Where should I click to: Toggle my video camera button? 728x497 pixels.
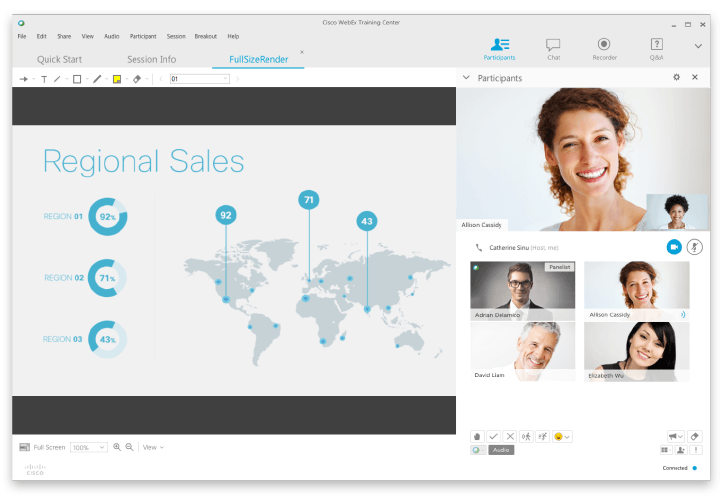[x=674, y=247]
